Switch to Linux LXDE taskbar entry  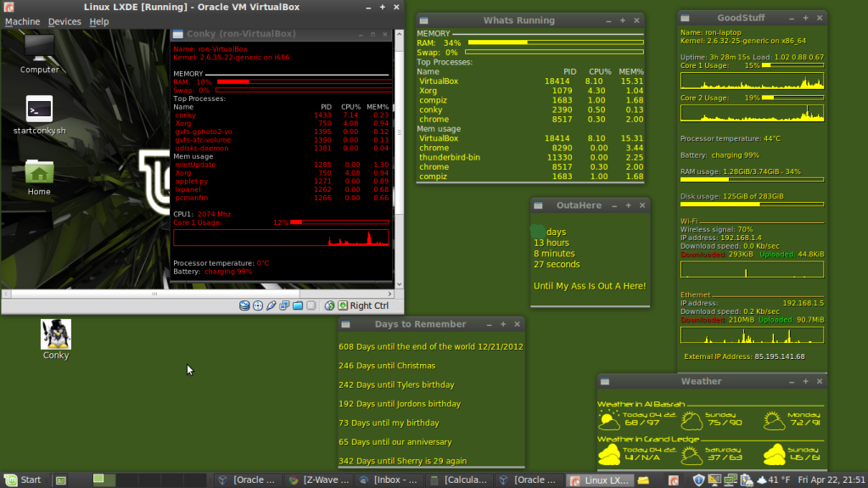600,480
